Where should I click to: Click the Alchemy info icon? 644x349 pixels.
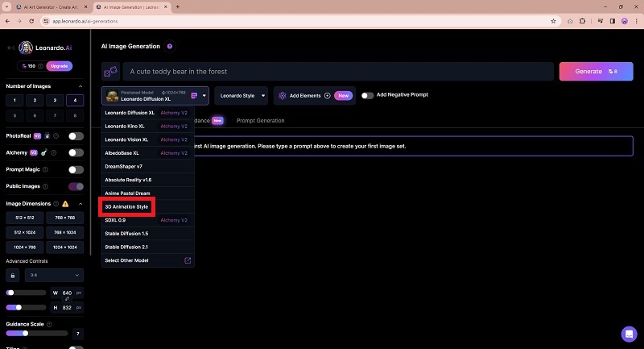coord(53,153)
